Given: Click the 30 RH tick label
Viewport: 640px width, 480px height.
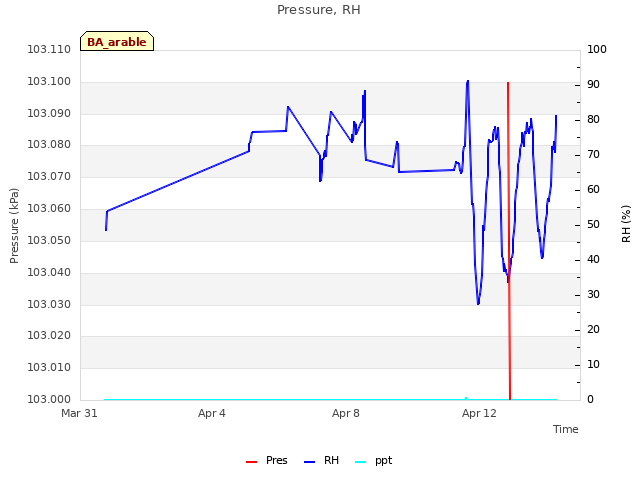Looking at the screenshot, I should click(593, 295).
